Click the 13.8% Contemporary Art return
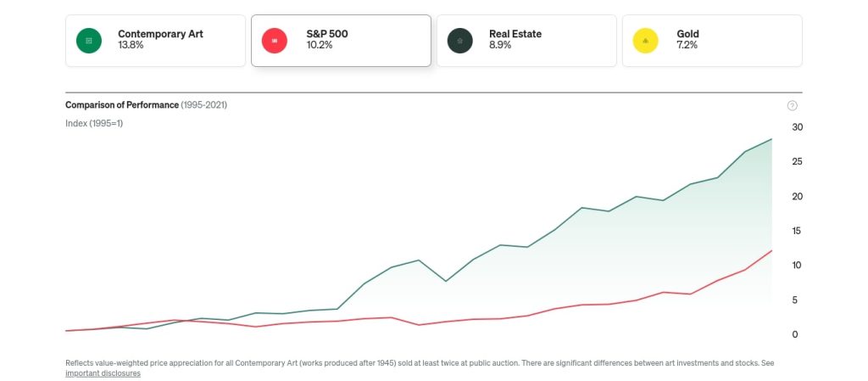Image resolution: width=868 pixels, height=381 pixels. 131,46
